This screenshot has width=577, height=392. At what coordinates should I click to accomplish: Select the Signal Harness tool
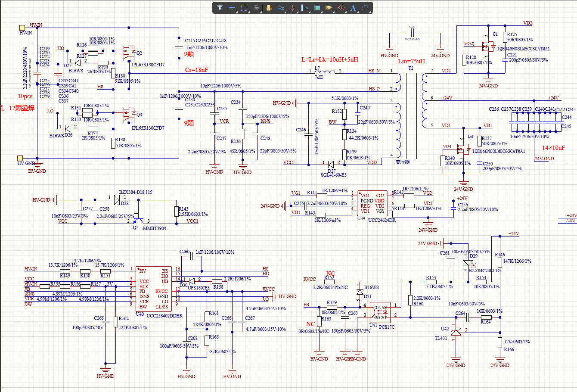(305, 8)
